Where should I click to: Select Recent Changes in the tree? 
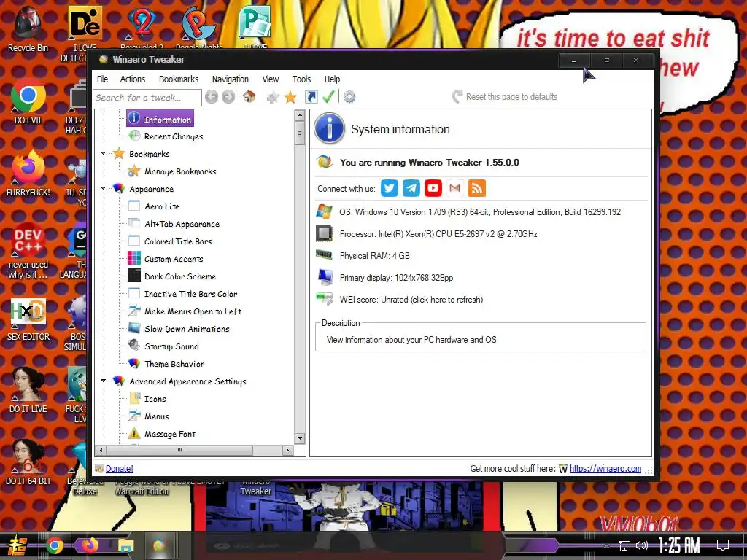[x=174, y=136]
